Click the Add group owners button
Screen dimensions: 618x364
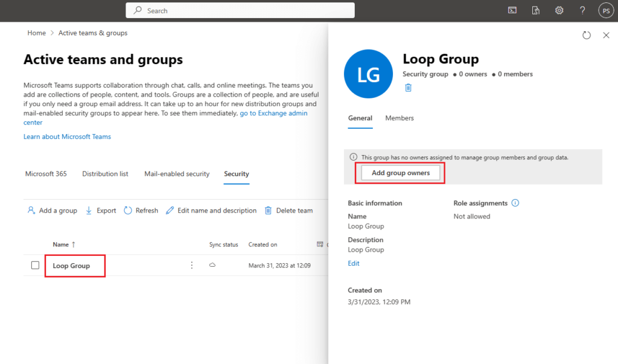point(400,173)
